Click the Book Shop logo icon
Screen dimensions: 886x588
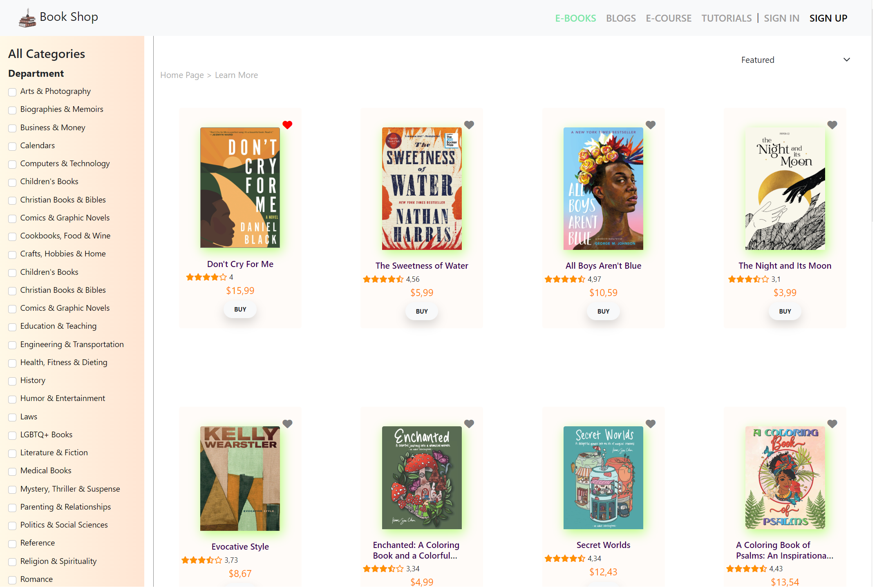pos(27,18)
